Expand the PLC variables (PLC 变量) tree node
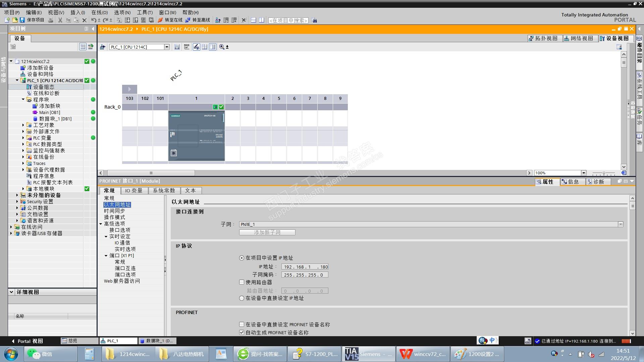Screen dimensions: 644x362 pyautogui.click(x=23, y=138)
